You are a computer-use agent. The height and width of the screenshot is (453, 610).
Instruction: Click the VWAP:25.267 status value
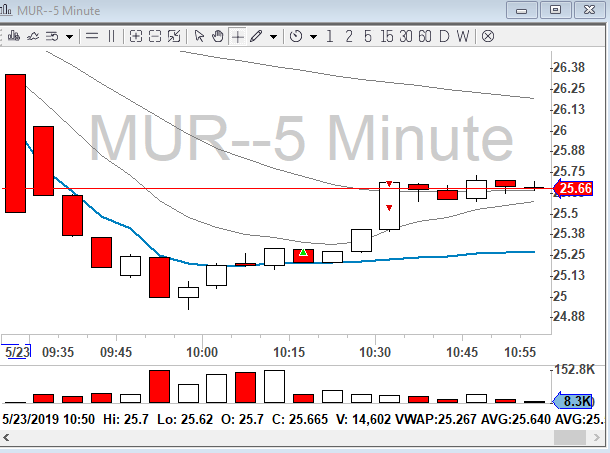(x=436, y=419)
